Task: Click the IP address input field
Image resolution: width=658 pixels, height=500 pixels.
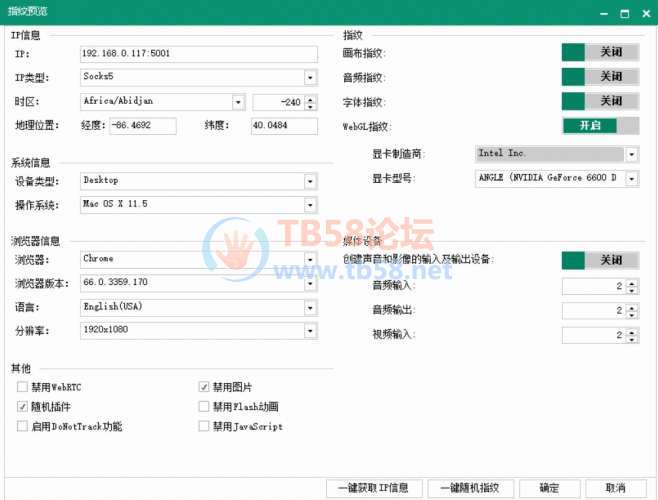Action: [x=199, y=54]
